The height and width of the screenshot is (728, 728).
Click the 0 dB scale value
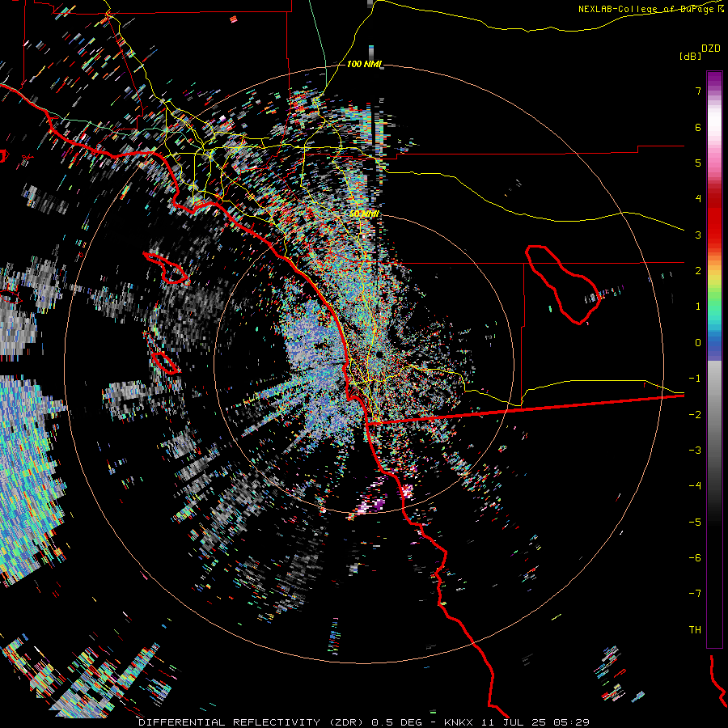point(698,343)
